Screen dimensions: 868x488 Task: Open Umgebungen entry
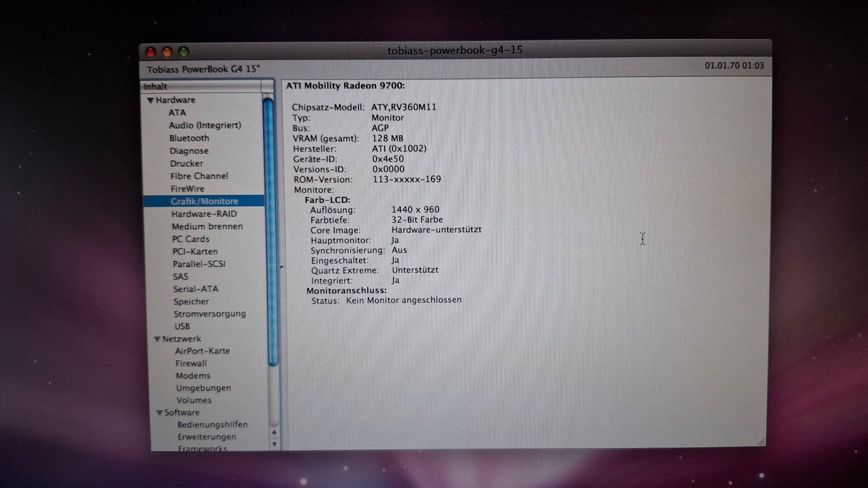pos(203,388)
